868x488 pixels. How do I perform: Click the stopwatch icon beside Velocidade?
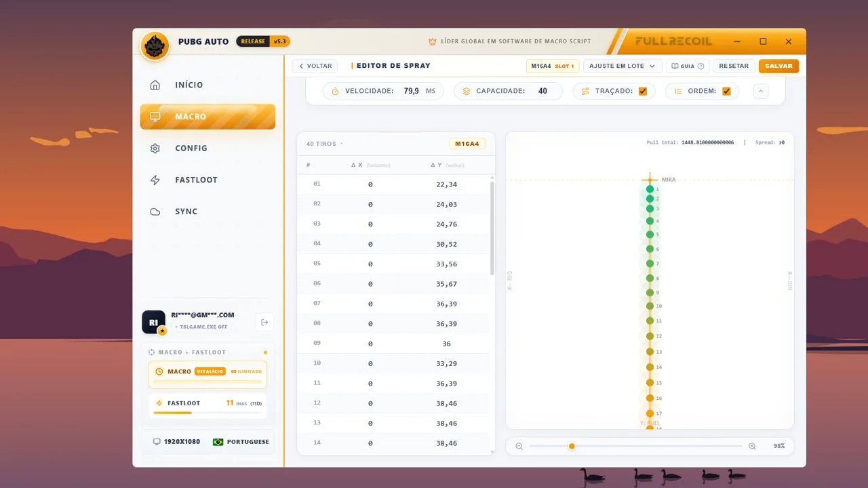[335, 91]
